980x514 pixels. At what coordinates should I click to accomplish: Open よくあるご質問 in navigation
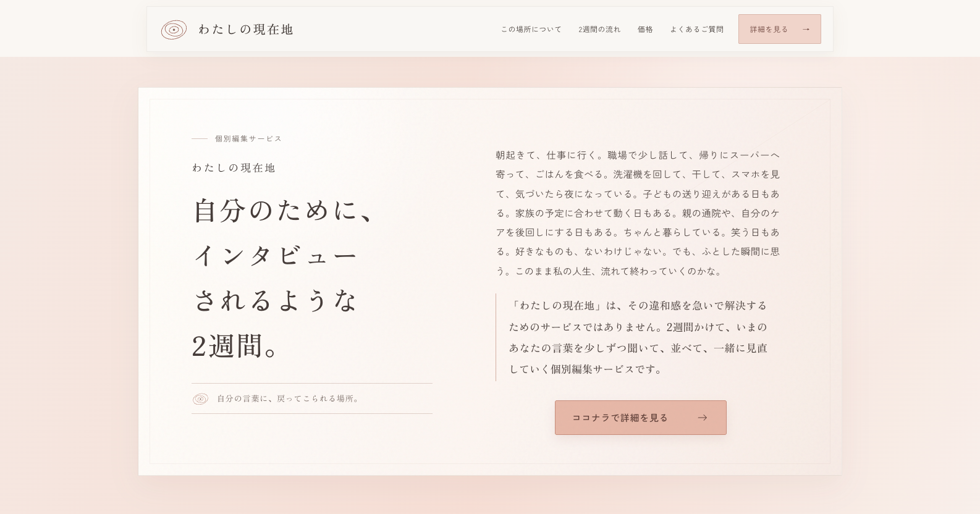coord(697,29)
